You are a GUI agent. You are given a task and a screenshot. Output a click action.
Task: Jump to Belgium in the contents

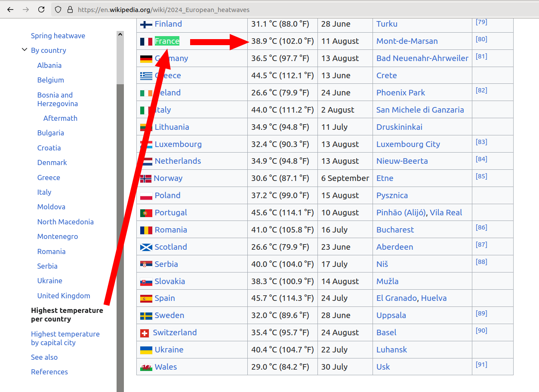pyautogui.click(x=51, y=80)
